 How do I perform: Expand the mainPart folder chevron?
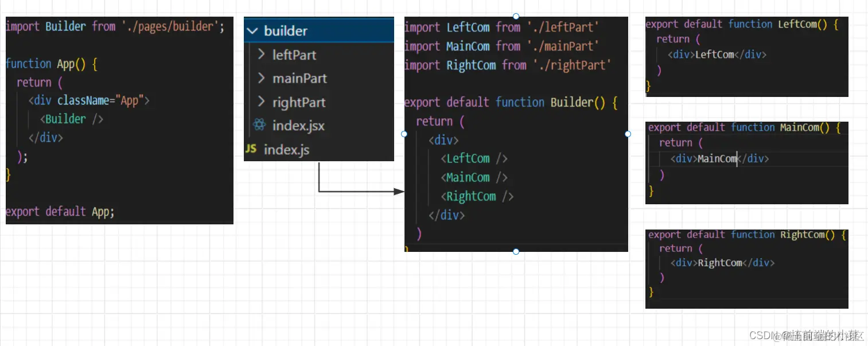tap(261, 78)
